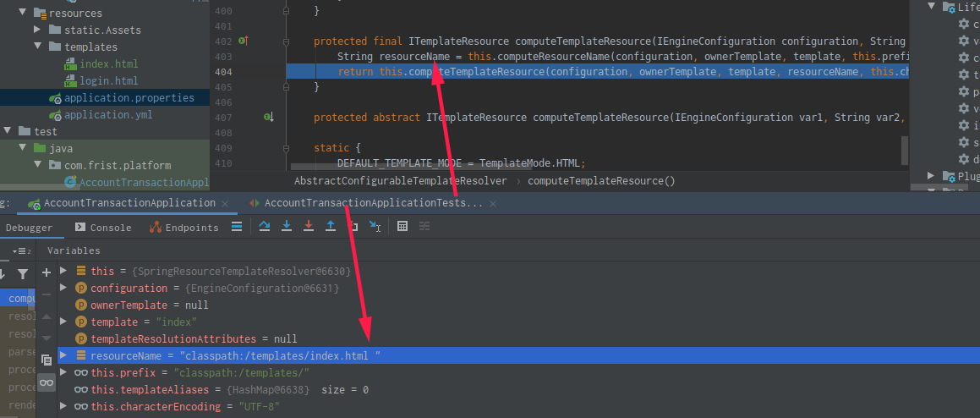Click the Run to Cursor icon
This screenshot has height=418, width=980.
pos(375,227)
